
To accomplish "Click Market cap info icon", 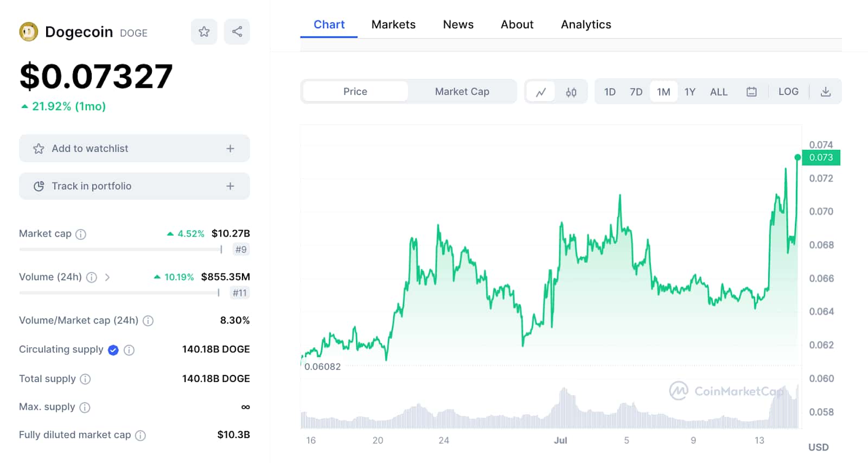I will [81, 234].
